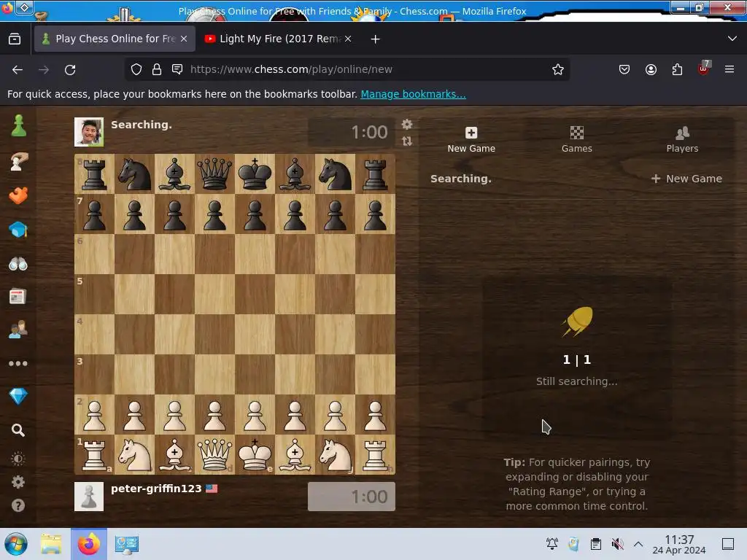This screenshot has width=747, height=560.
Task: Open the Extensions puzzle icon
Action: point(677,69)
